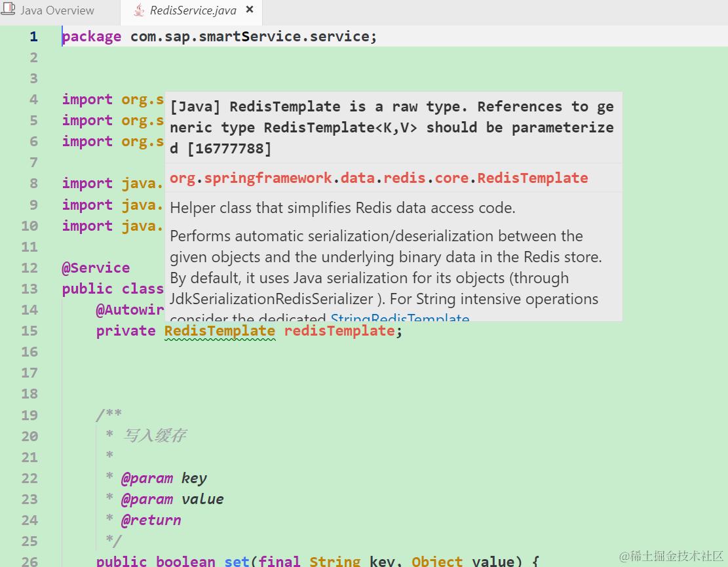Click the import java statement on line 8

click(113, 184)
